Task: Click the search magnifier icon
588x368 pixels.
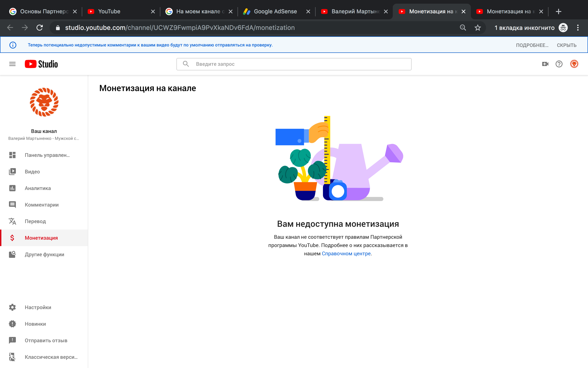Action: pyautogui.click(x=186, y=64)
